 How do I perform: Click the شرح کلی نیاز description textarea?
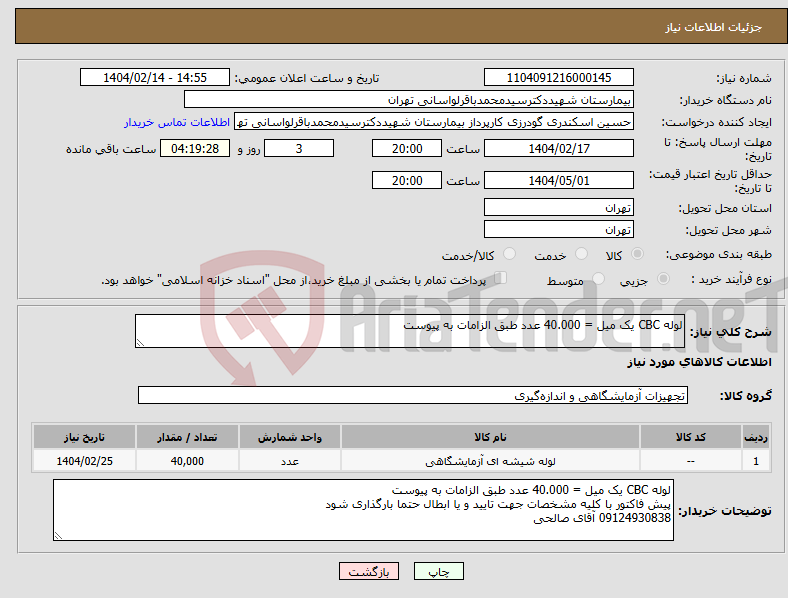[410, 331]
